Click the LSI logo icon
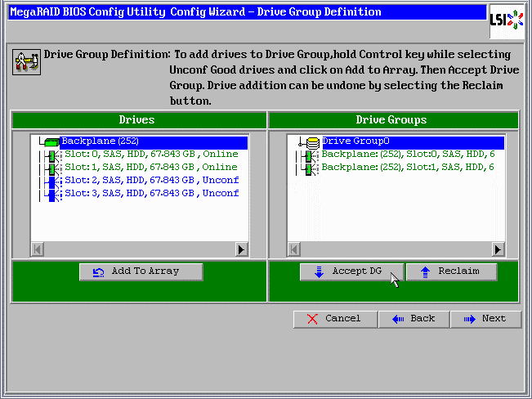 [x=507, y=19]
